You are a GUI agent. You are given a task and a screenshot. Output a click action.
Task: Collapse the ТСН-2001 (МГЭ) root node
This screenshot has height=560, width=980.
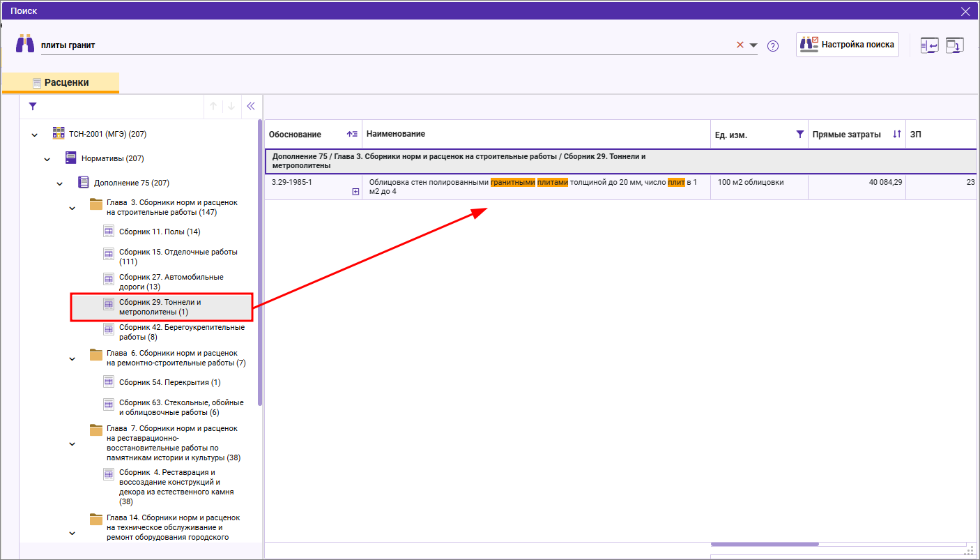pos(35,135)
